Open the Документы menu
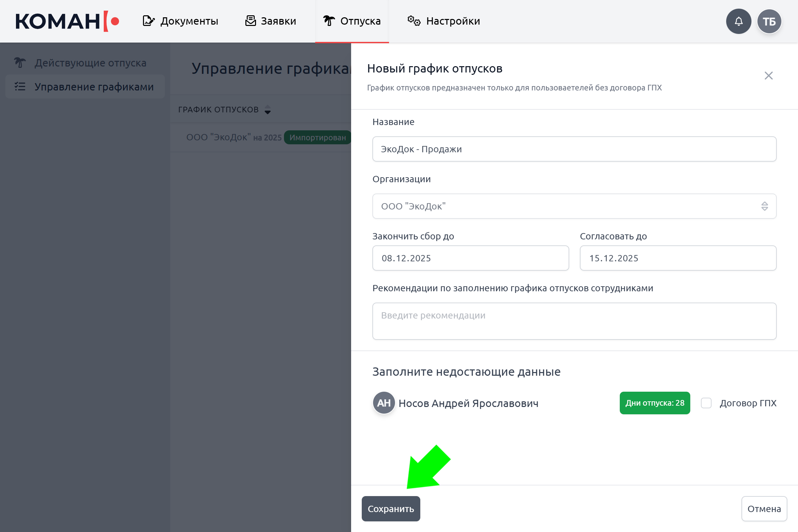This screenshot has width=798, height=532. tap(180, 21)
